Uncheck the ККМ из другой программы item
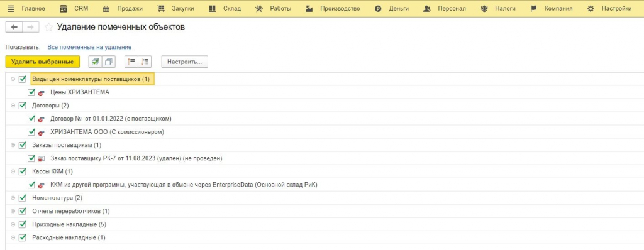This screenshot has height=250, width=644. click(31, 185)
